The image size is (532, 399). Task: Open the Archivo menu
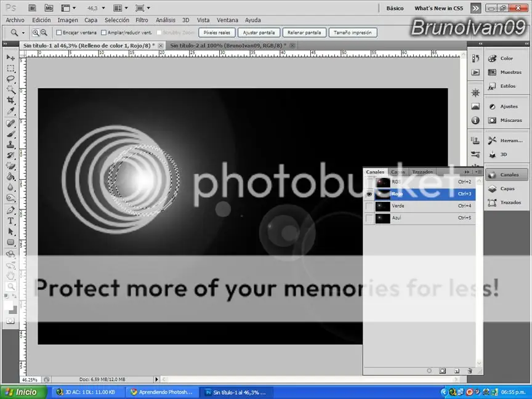coord(15,20)
